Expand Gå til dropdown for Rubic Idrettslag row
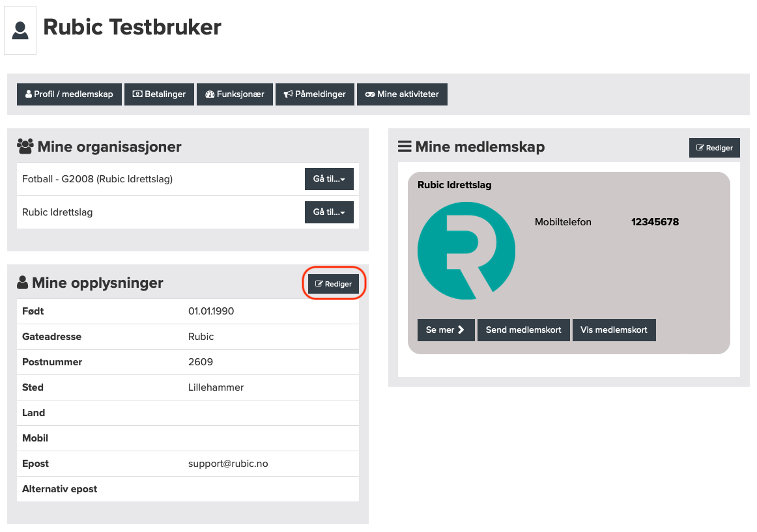757x532 pixels. 329,212
